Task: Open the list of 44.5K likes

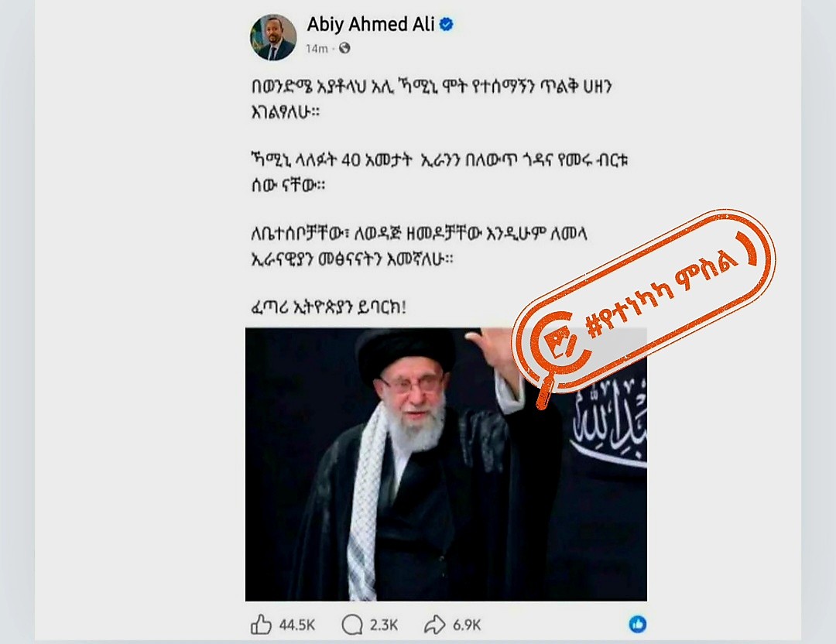Action: pos(297,625)
